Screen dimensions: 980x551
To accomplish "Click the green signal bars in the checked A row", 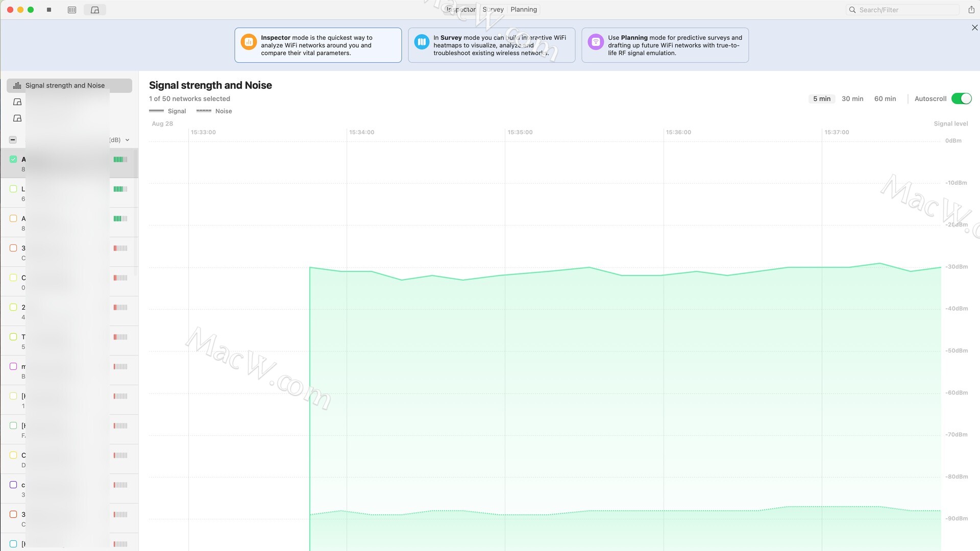I will click(x=120, y=159).
